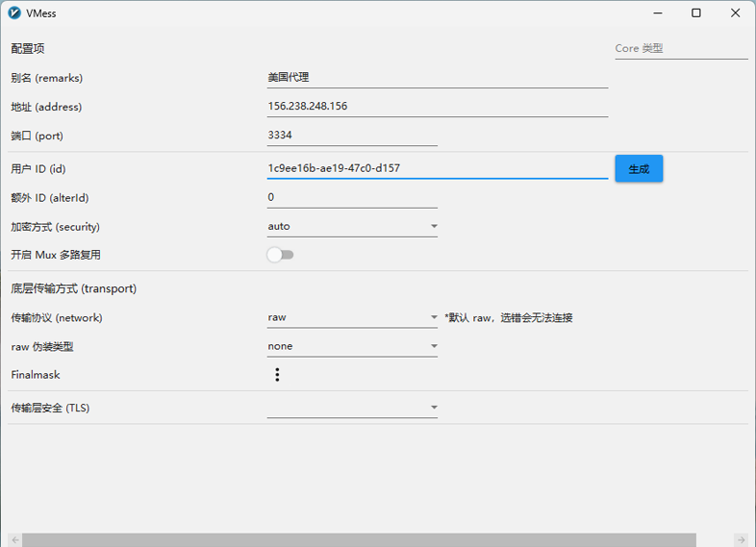Viewport: 756px width, 547px height.
Task: Click the 用户 ID (id) label
Action: click(x=38, y=169)
